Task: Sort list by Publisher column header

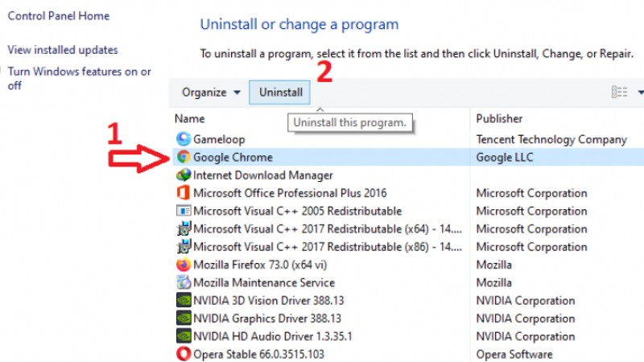Action: 499,118
